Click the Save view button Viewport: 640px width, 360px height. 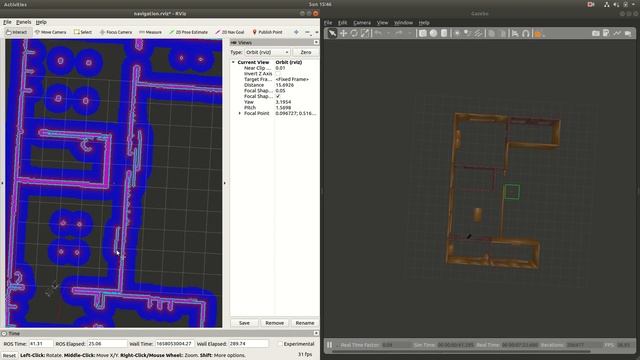244,323
